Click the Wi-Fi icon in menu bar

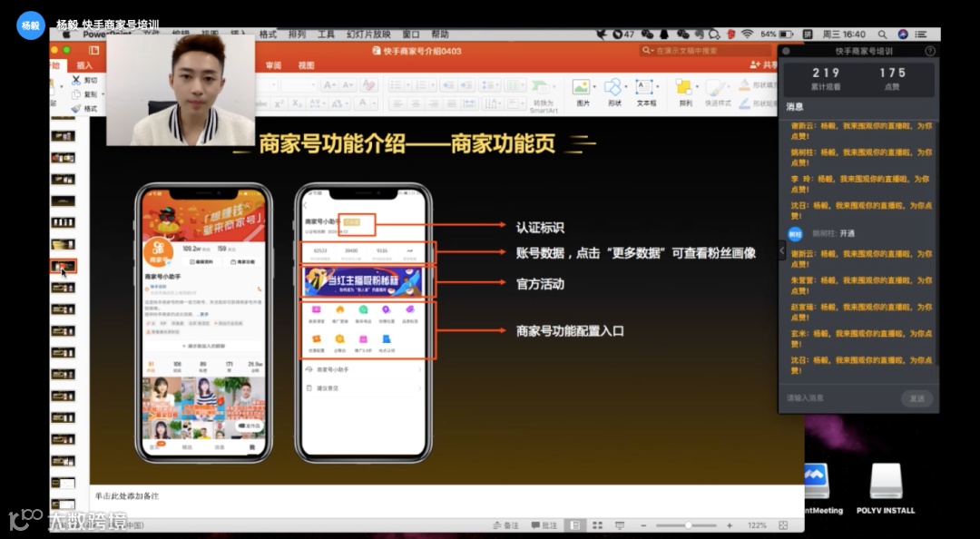(x=747, y=34)
